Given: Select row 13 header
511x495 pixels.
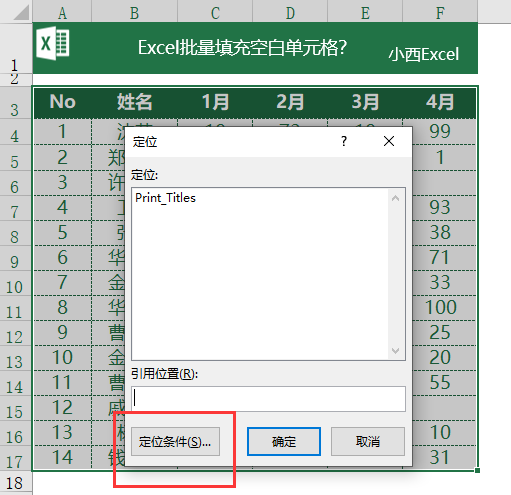Looking at the screenshot, I should click(16, 358).
